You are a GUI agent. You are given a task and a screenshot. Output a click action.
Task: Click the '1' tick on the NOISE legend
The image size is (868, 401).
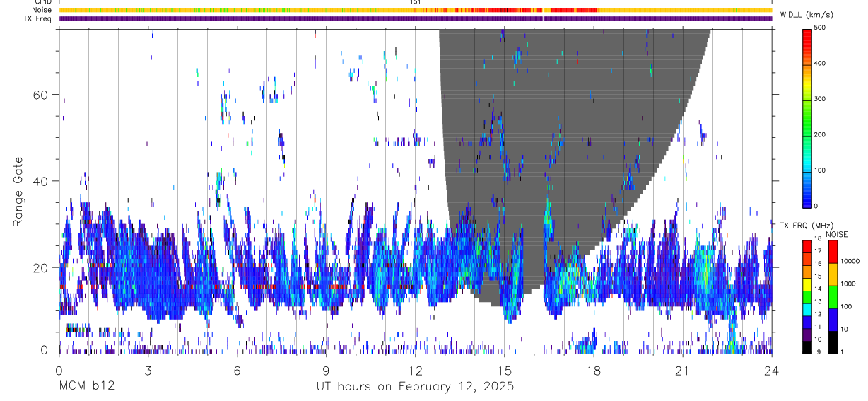(x=842, y=351)
